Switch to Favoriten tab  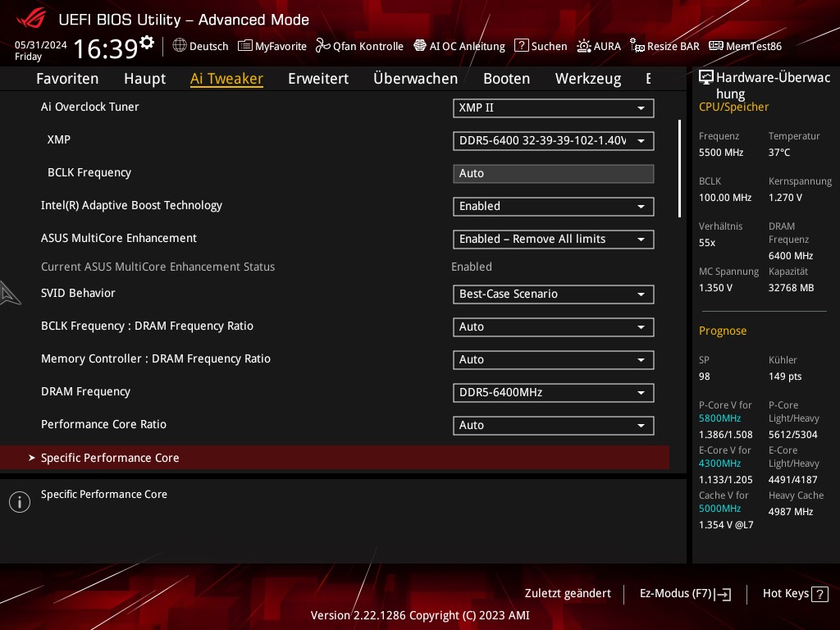(67, 79)
